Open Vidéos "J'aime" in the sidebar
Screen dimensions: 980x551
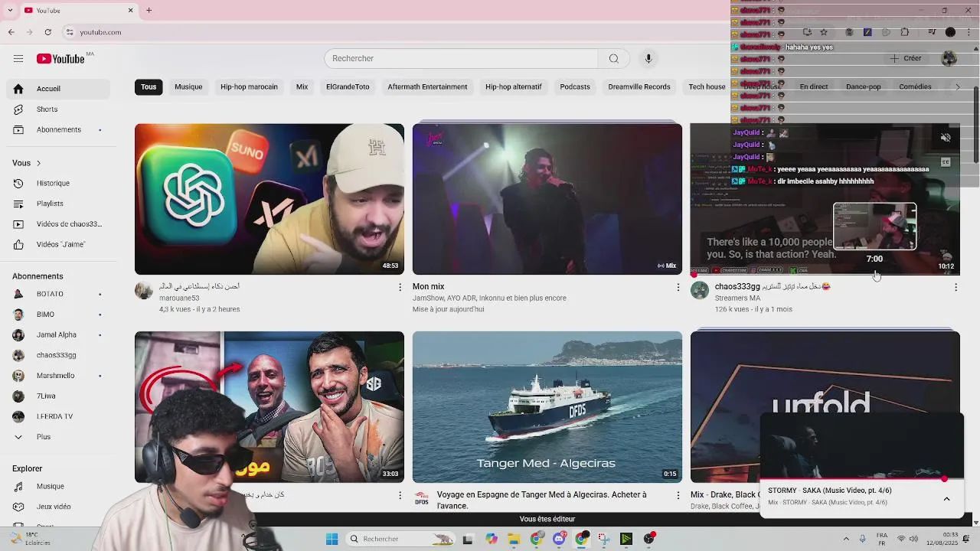(57, 244)
